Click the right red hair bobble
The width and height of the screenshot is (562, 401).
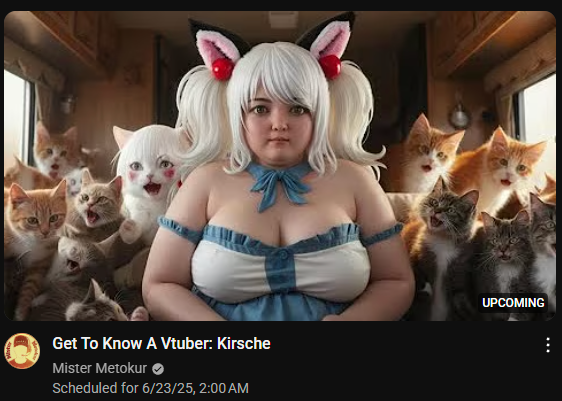(330, 67)
